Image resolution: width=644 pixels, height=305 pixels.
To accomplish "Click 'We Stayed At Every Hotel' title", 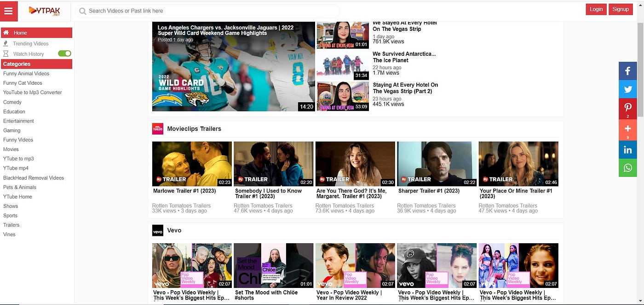I will (x=404, y=26).
